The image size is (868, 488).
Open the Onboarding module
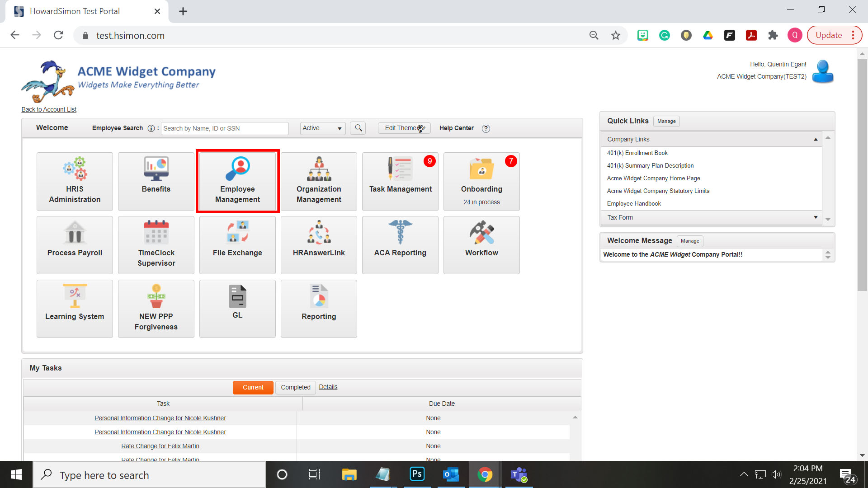tap(481, 181)
